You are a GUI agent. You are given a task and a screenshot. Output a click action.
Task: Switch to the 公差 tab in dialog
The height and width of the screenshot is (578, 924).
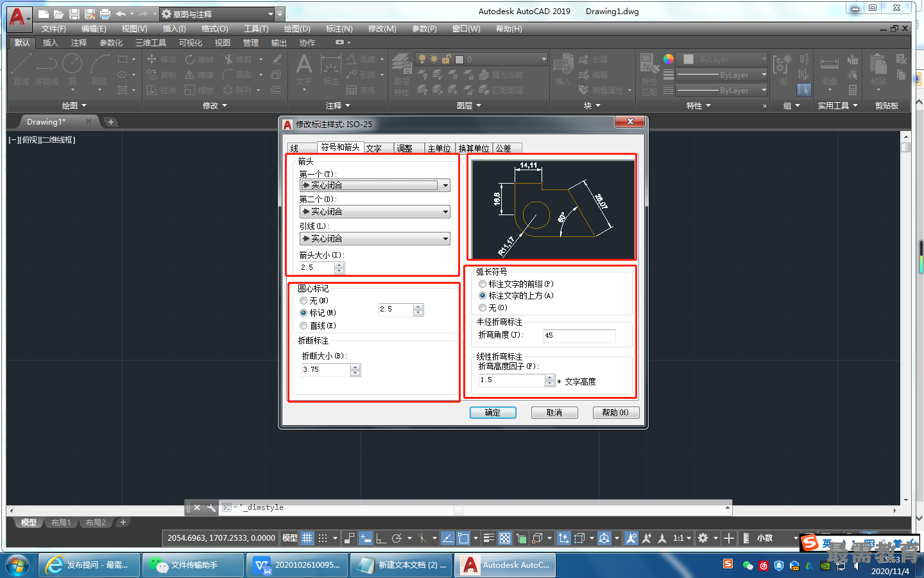click(x=507, y=148)
